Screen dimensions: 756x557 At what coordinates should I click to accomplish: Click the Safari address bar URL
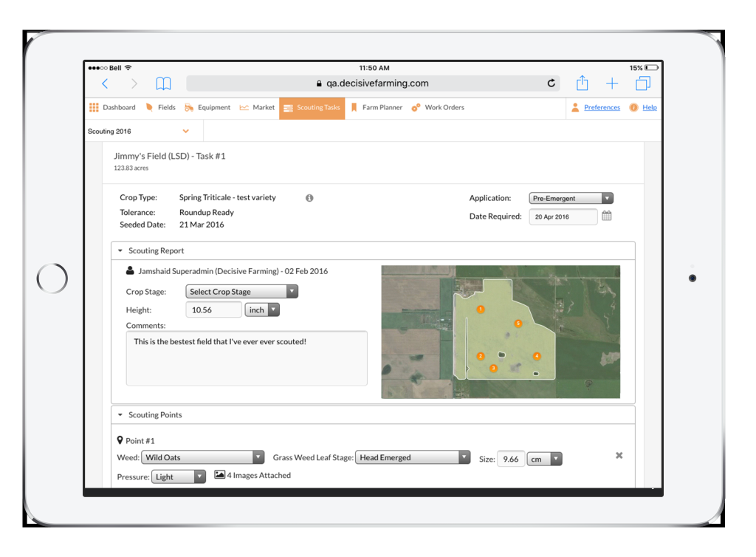[373, 83]
